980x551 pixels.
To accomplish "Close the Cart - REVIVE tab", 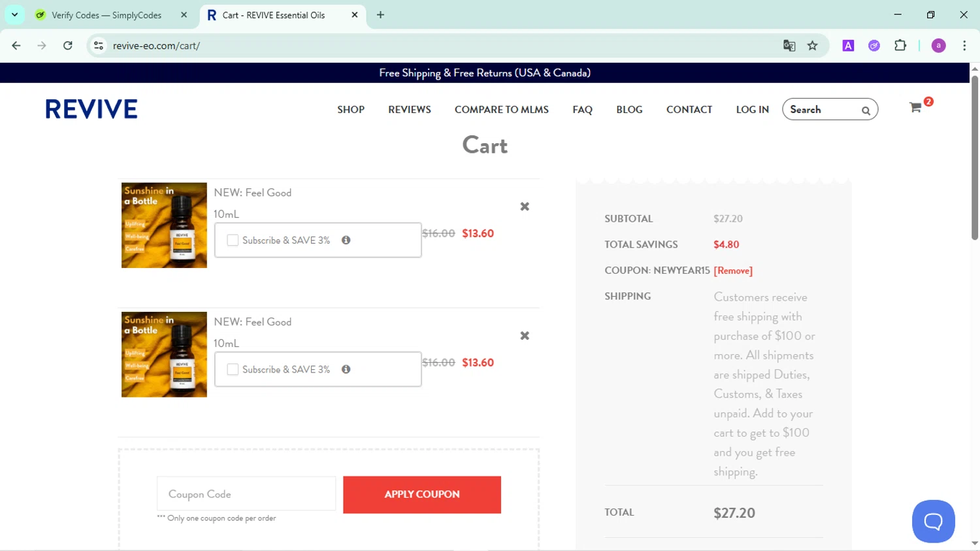I will click(355, 15).
